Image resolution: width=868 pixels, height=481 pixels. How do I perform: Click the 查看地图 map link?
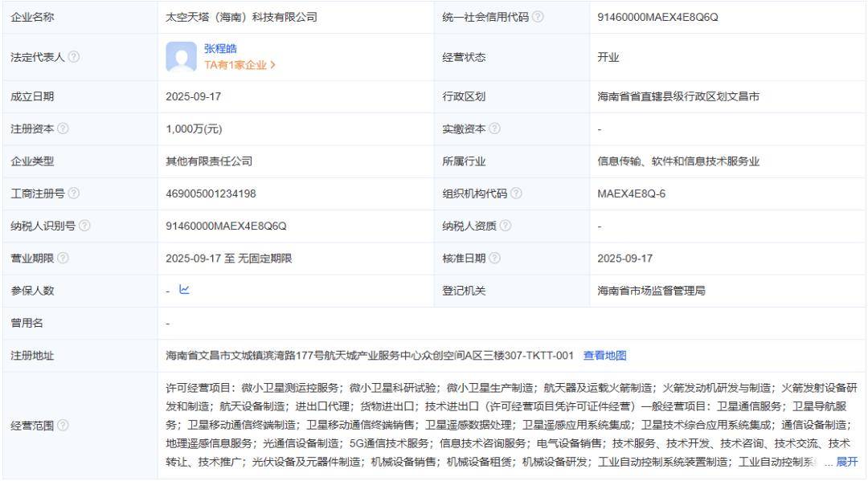(604, 354)
